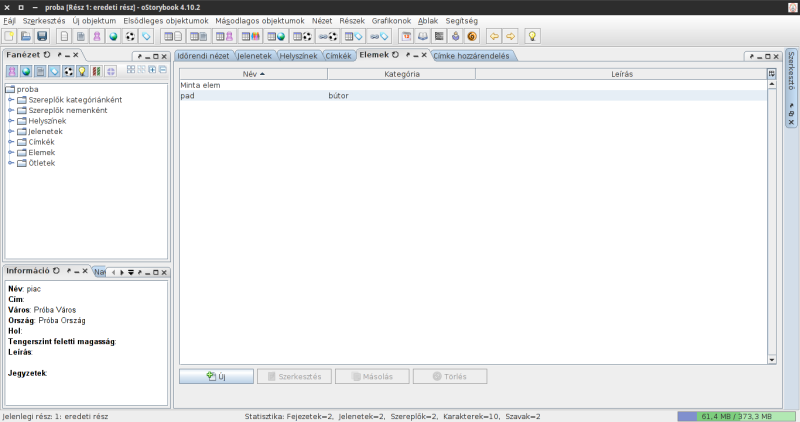Open the chapters table view icon

click(173, 36)
